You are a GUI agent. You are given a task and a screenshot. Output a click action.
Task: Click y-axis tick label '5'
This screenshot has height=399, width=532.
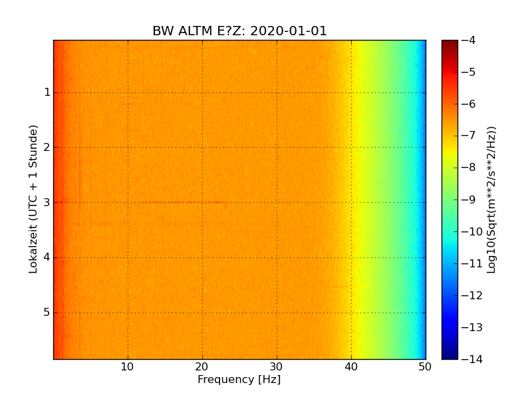[x=47, y=313]
